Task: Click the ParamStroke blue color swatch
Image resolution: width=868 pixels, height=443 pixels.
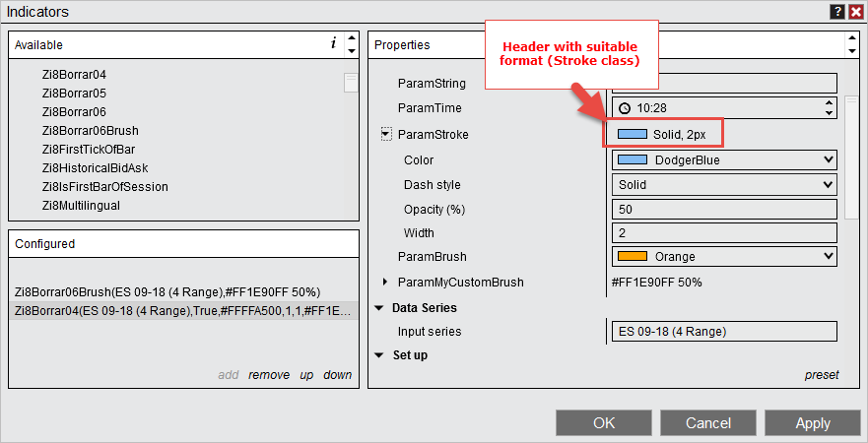Action: (632, 134)
